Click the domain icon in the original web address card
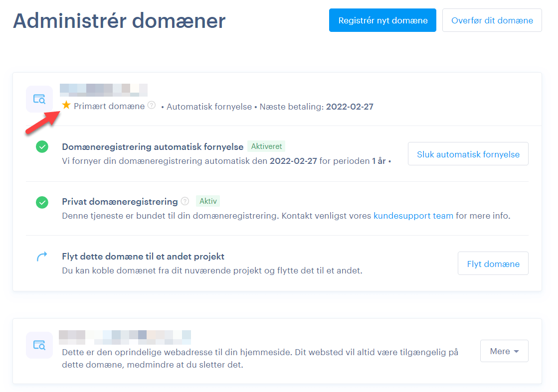The width and height of the screenshot is (558, 392). [39, 345]
